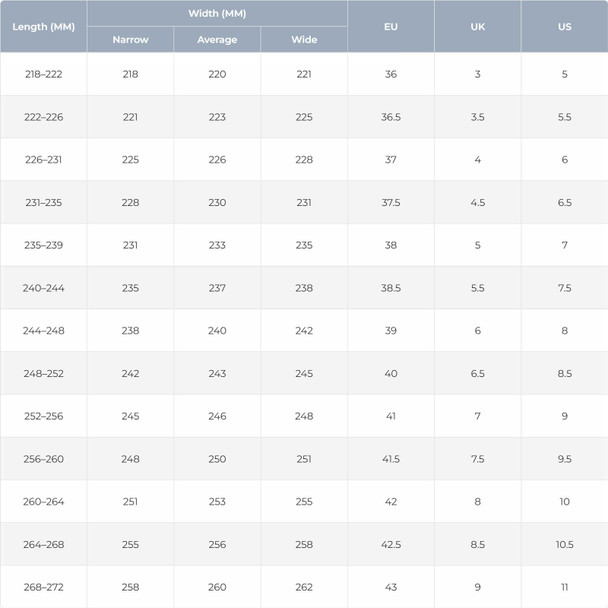Image resolution: width=608 pixels, height=608 pixels.
Task: Click the EU column header
Action: click(x=391, y=26)
